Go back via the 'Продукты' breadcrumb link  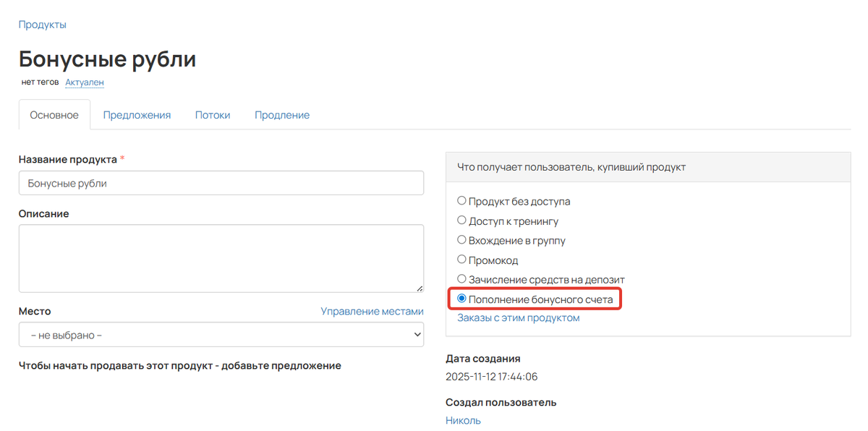click(42, 24)
